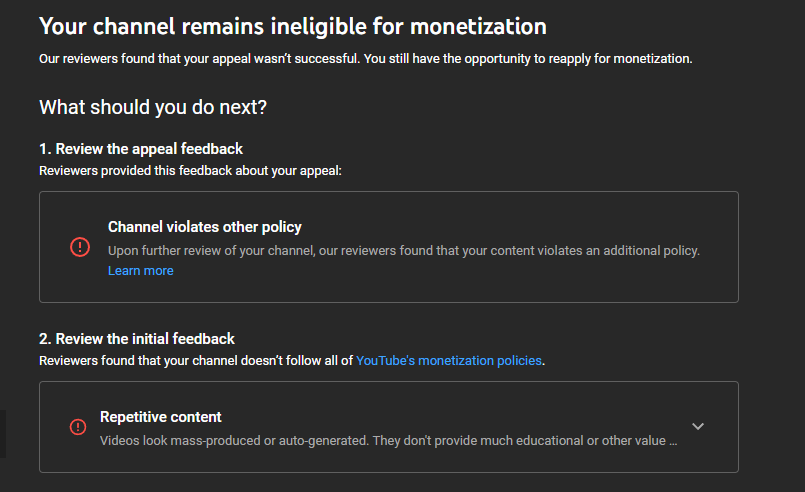Open the Learn more link
The width and height of the screenshot is (805, 492).
click(140, 271)
